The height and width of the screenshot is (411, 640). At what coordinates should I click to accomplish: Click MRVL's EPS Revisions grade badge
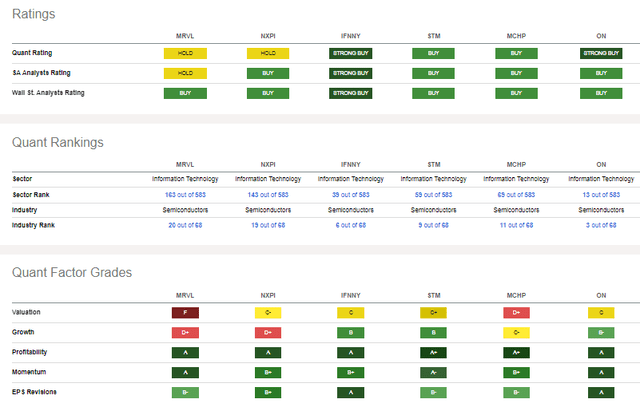point(185,393)
